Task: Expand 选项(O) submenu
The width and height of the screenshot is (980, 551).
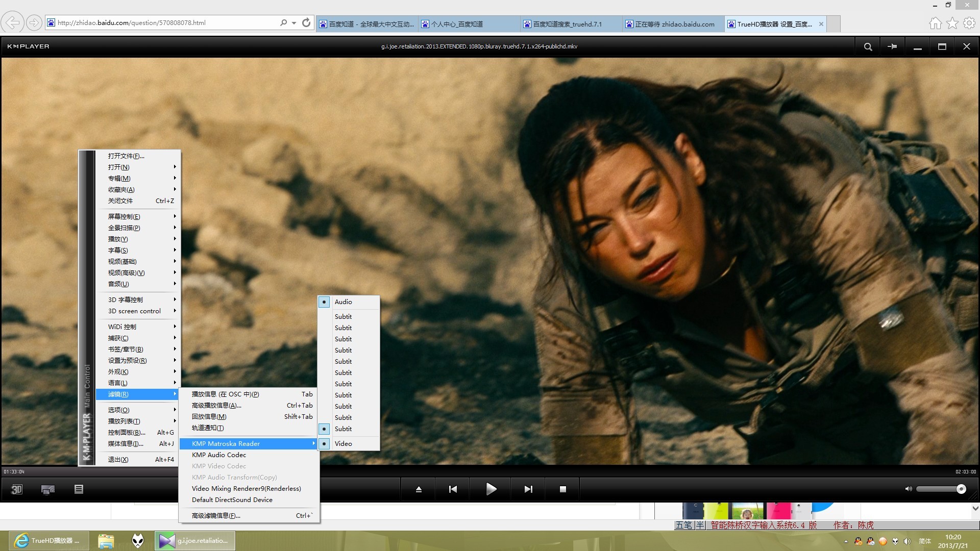Action: coord(138,410)
